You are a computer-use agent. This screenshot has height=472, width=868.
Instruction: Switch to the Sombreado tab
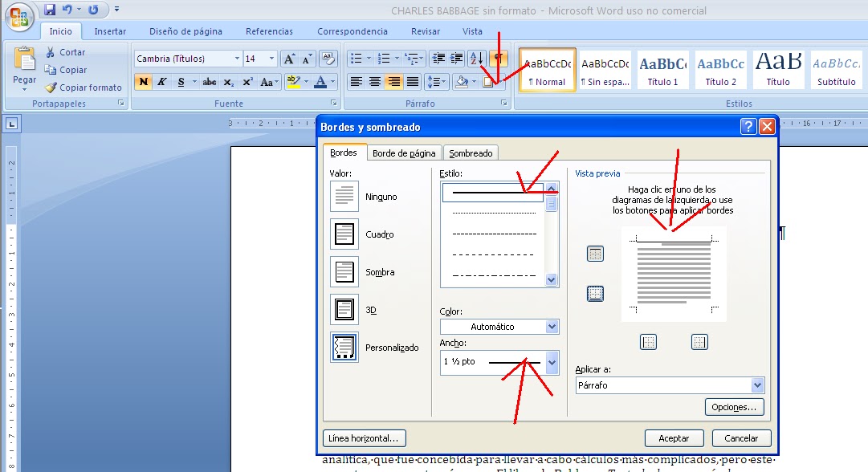[x=471, y=153]
